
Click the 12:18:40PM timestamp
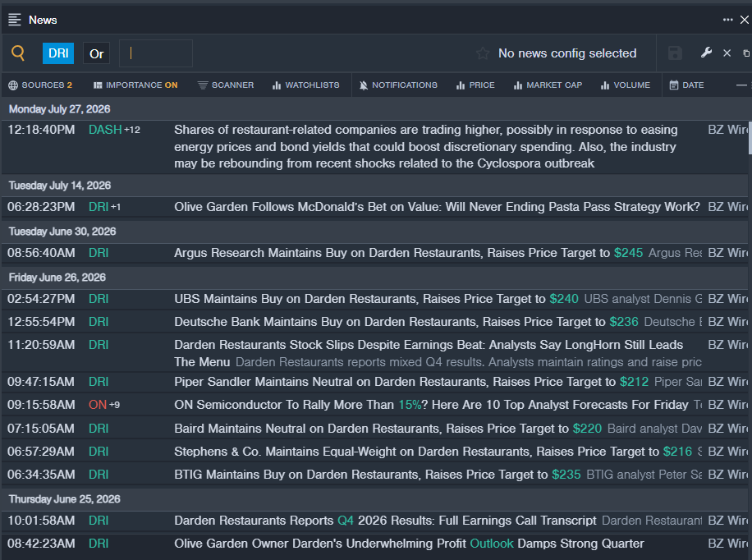(x=41, y=130)
